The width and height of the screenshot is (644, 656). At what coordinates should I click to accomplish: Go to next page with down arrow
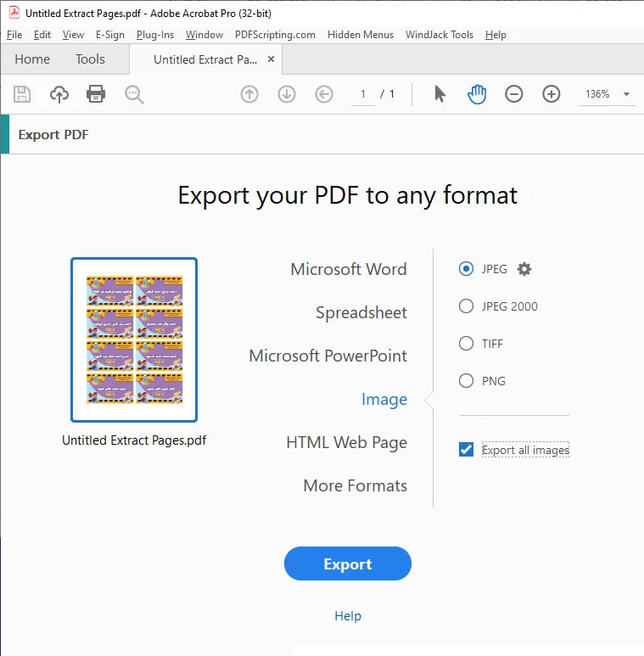(x=287, y=94)
